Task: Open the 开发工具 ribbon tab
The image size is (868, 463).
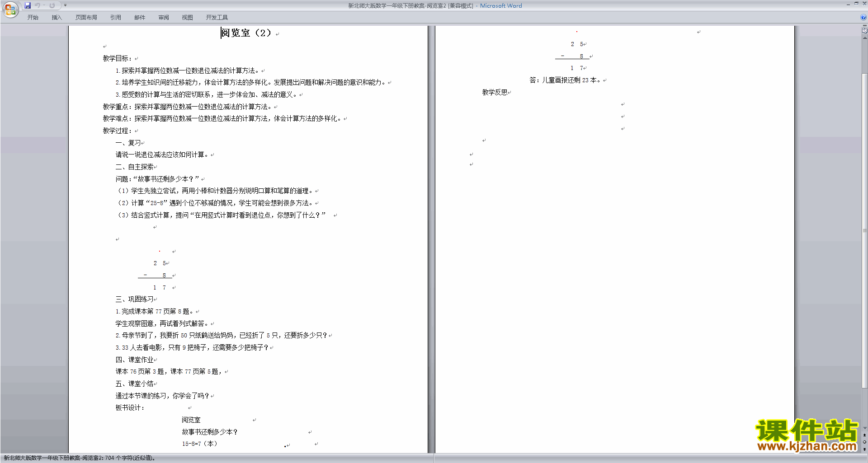Action: [217, 18]
